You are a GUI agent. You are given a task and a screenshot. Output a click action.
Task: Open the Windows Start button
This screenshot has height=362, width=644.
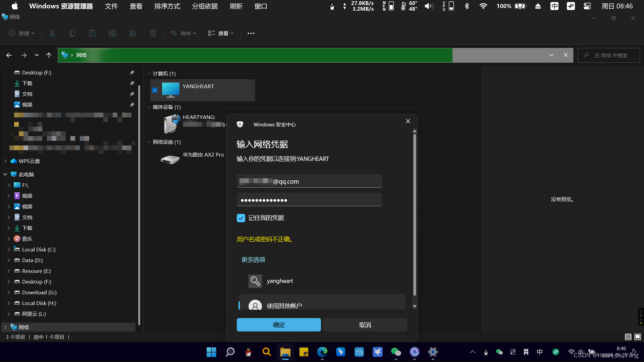tap(211, 352)
